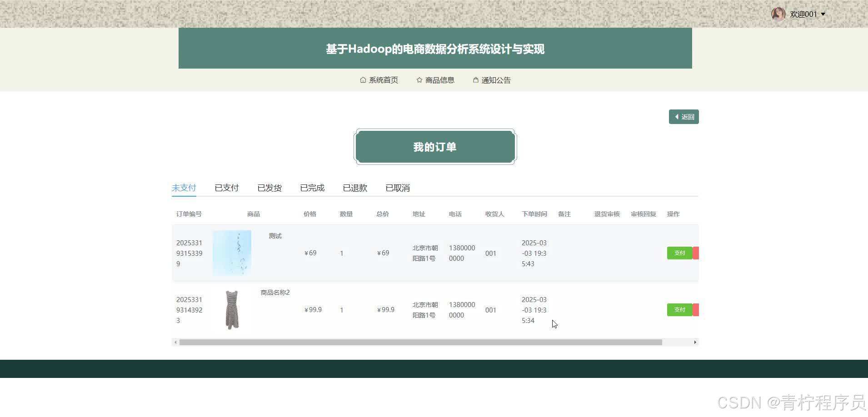Image resolution: width=868 pixels, height=417 pixels.
Task: Click 支付 on the 商品名称2 order
Action: tap(679, 309)
